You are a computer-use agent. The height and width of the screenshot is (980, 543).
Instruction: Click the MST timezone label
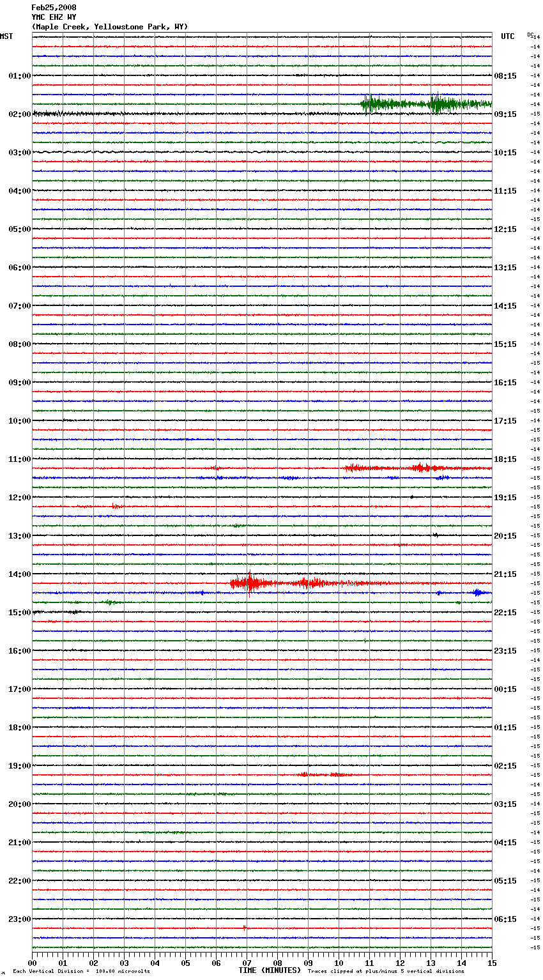click(6, 36)
